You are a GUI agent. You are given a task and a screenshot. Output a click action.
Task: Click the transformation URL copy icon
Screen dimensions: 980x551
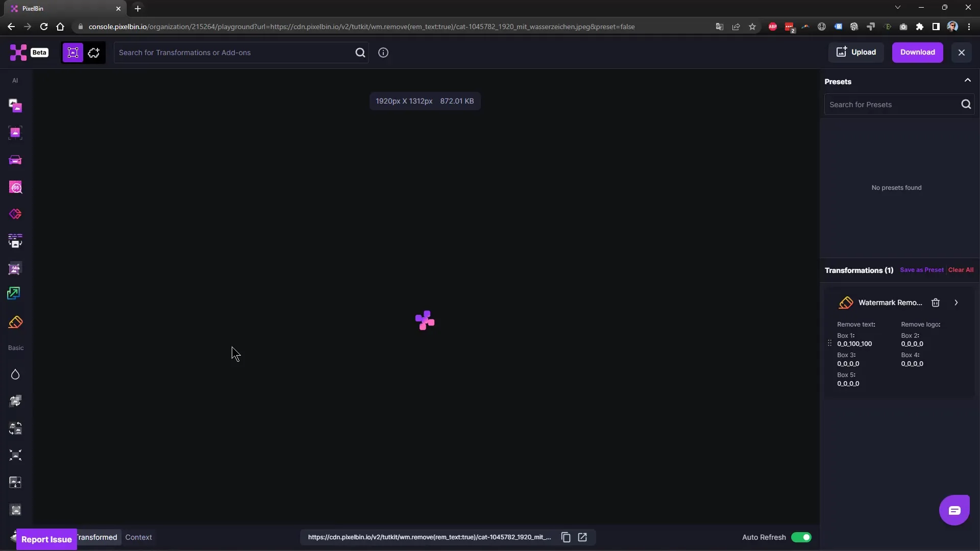(566, 537)
